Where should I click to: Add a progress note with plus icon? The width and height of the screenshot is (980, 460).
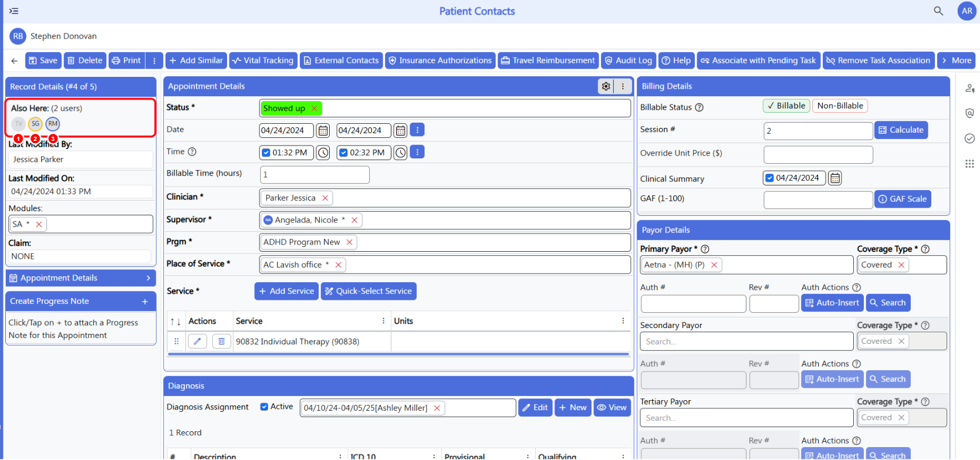click(x=144, y=302)
